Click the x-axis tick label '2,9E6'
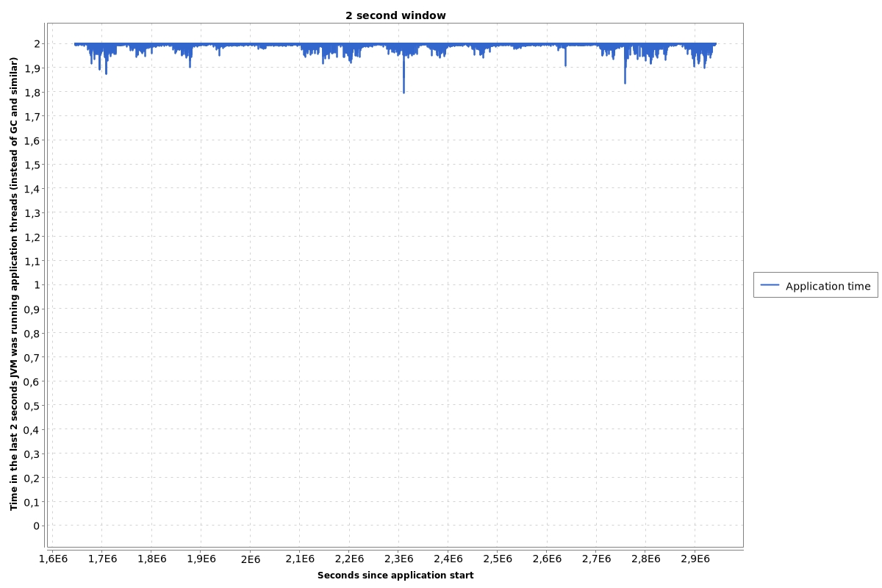 coord(695,559)
